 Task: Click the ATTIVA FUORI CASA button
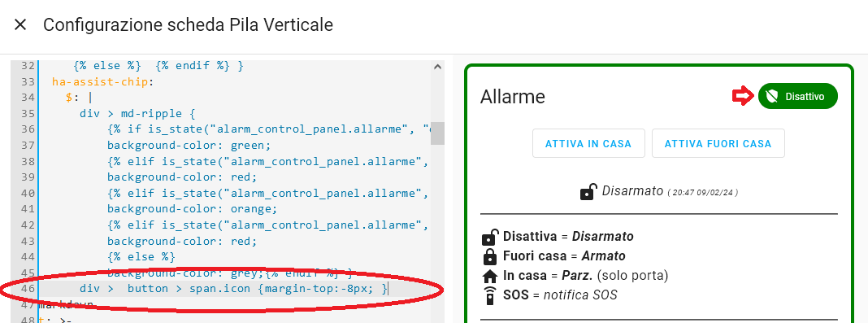click(718, 143)
